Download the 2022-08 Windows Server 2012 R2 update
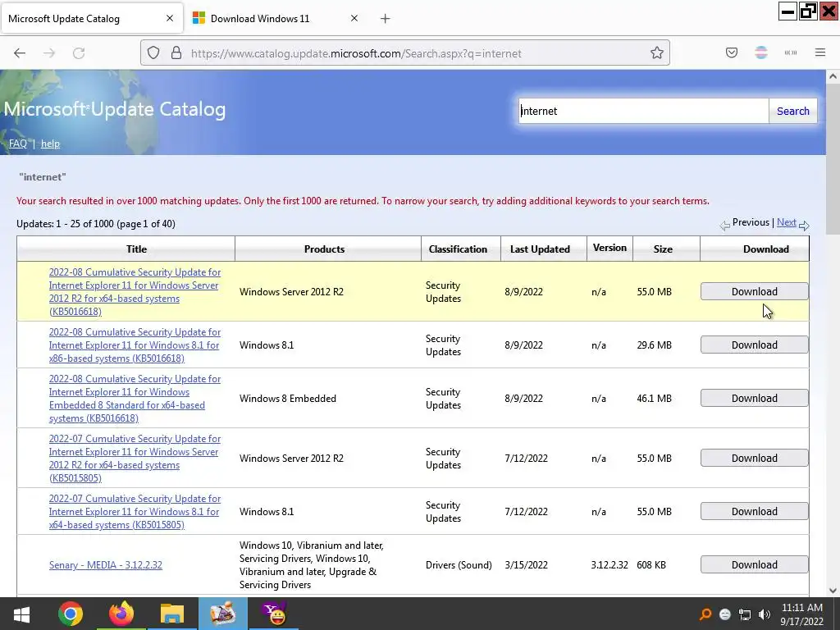 pos(755,291)
